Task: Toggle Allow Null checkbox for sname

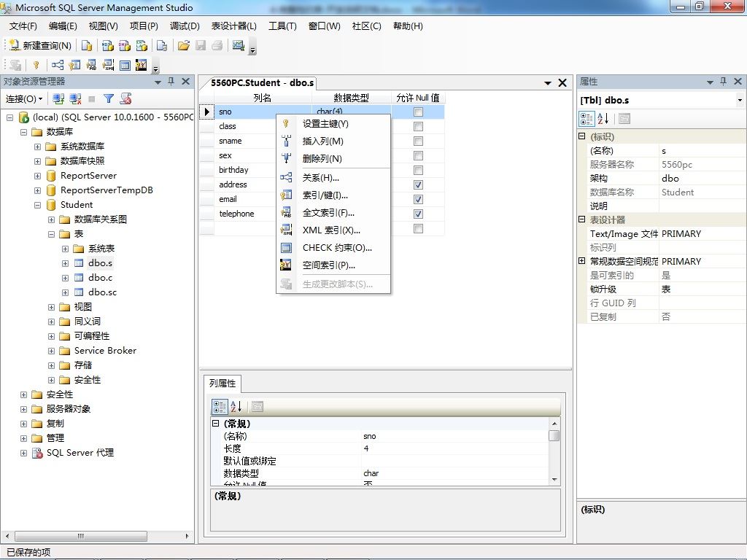Action: click(x=418, y=141)
